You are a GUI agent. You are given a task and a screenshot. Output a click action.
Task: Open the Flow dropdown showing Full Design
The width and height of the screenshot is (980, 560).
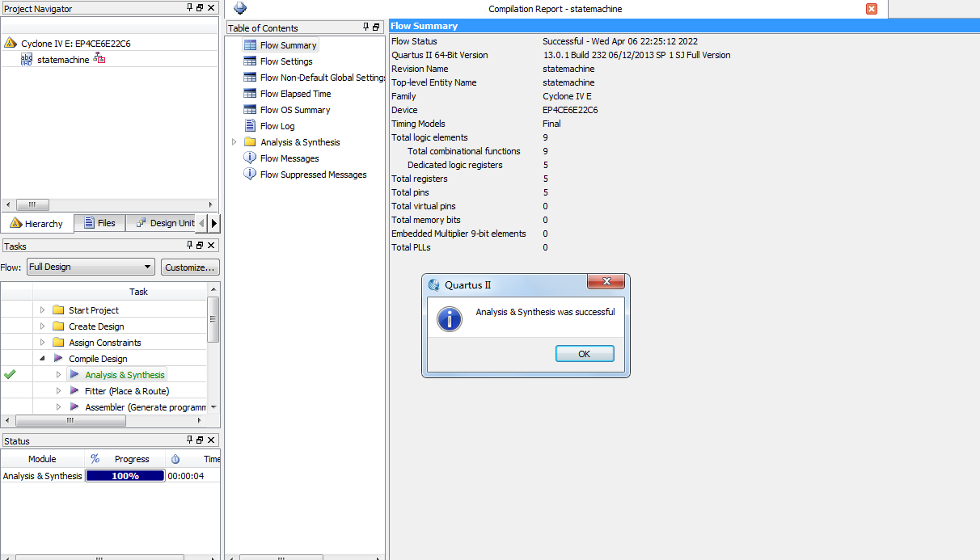[x=91, y=267]
